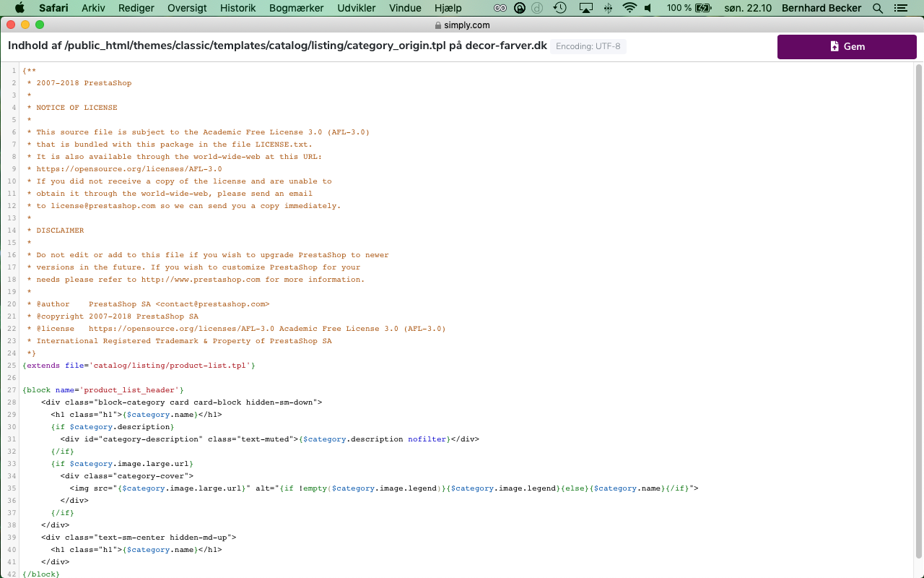
Task: Open the AirPlay display menu
Action: [x=585, y=8]
